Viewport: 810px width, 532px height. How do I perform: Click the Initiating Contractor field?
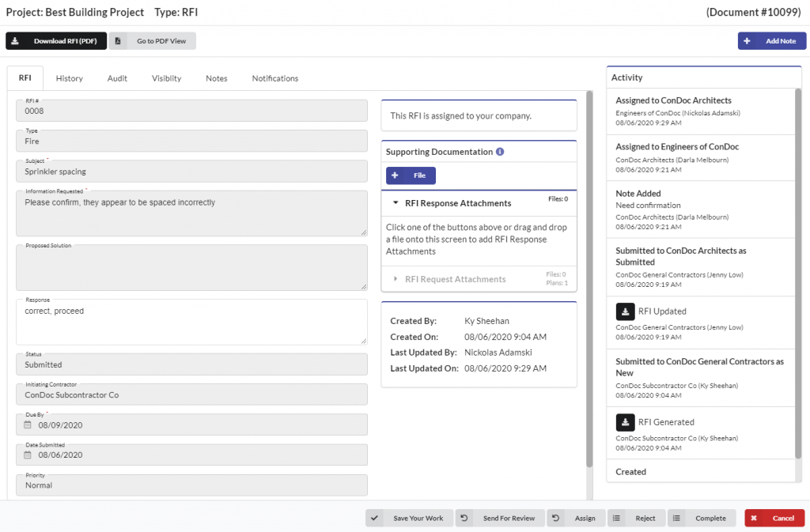(x=191, y=394)
